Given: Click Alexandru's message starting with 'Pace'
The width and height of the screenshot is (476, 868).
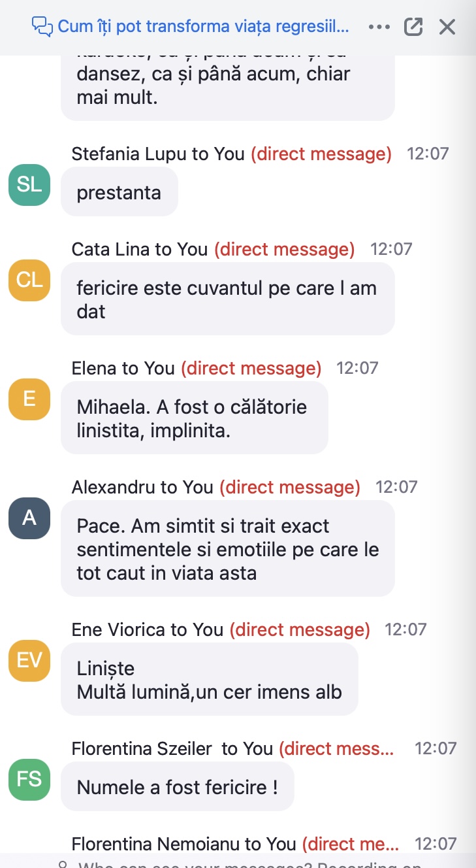Looking at the screenshot, I should click(228, 549).
